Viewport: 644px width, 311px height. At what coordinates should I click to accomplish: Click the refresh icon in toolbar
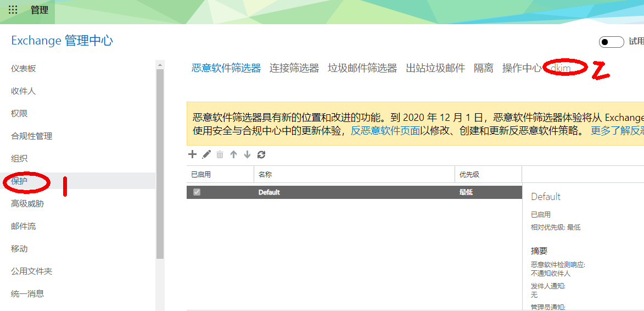coord(261,154)
